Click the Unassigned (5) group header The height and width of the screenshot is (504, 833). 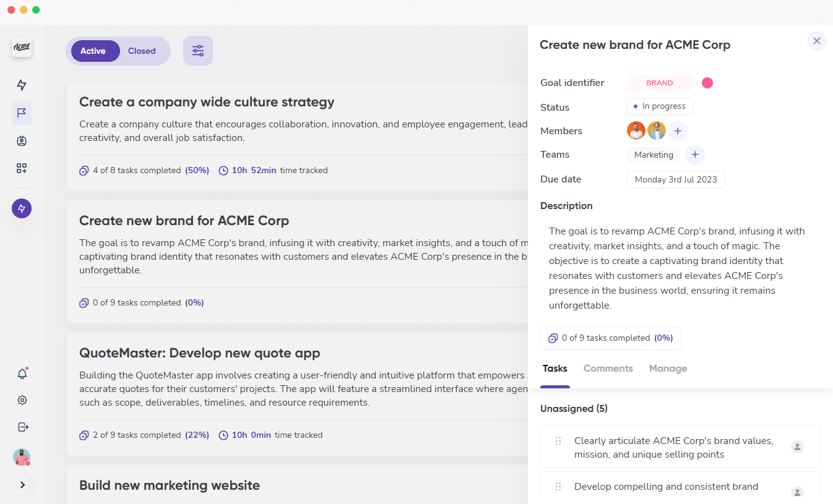[x=574, y=409]
